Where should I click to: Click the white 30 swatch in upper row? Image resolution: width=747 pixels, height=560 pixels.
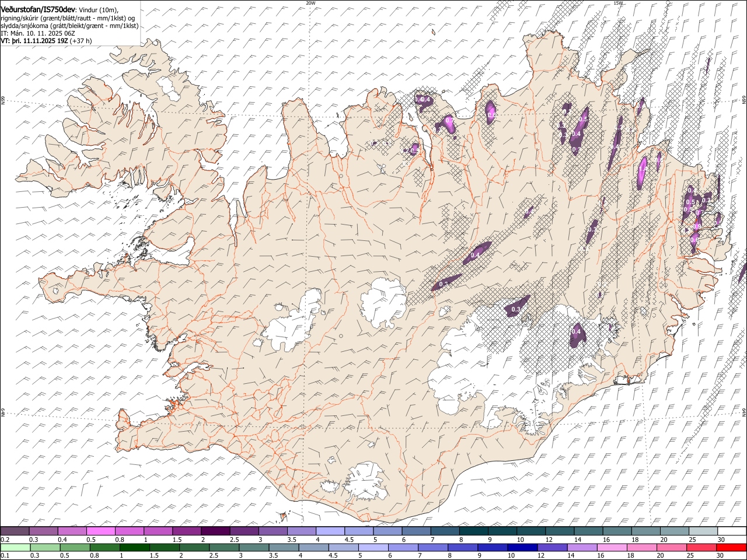click(731, 531)
